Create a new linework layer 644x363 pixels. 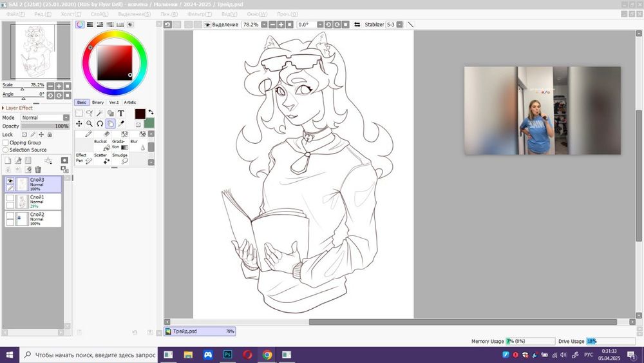pos(17,161)
